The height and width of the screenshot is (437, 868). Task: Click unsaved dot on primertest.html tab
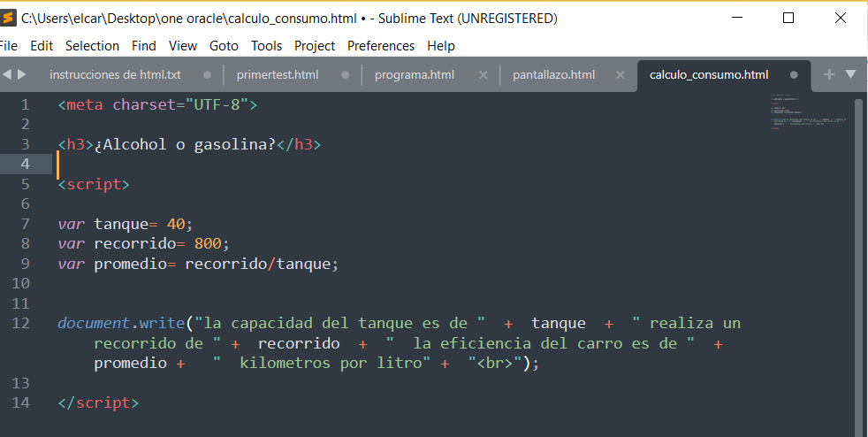346,75
